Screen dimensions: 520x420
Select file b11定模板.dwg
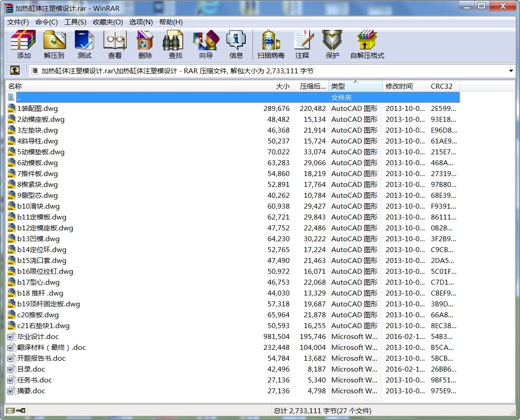coord(42,217)
